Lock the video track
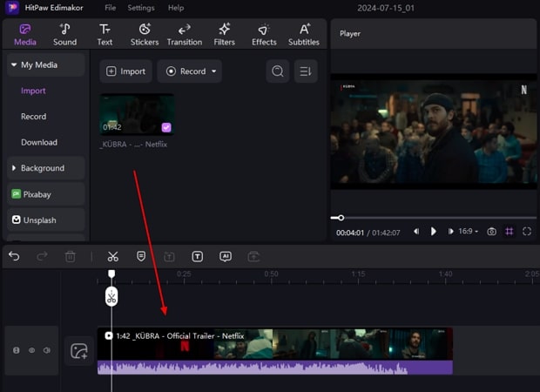This screenshot has width=540, height=392. [x=17, y=350]
